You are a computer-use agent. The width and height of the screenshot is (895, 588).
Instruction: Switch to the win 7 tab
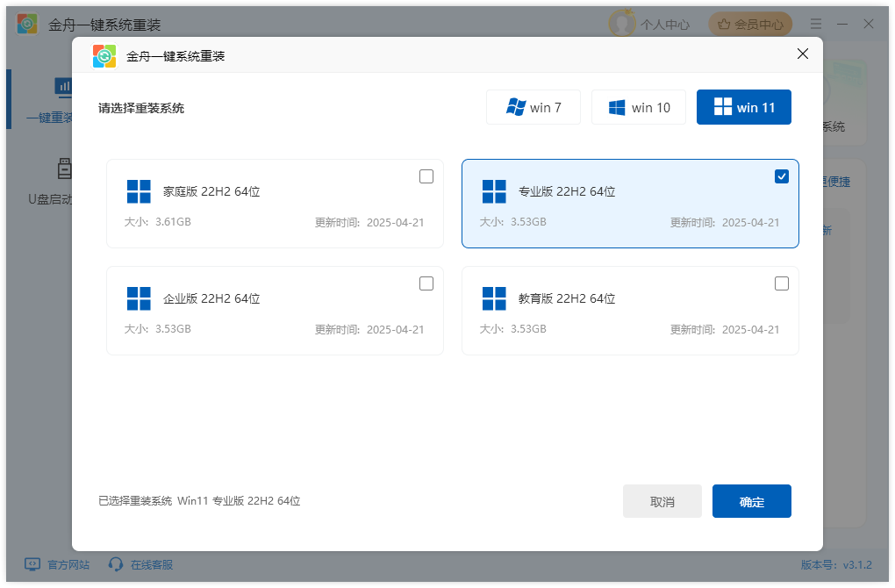pos(533,107)
